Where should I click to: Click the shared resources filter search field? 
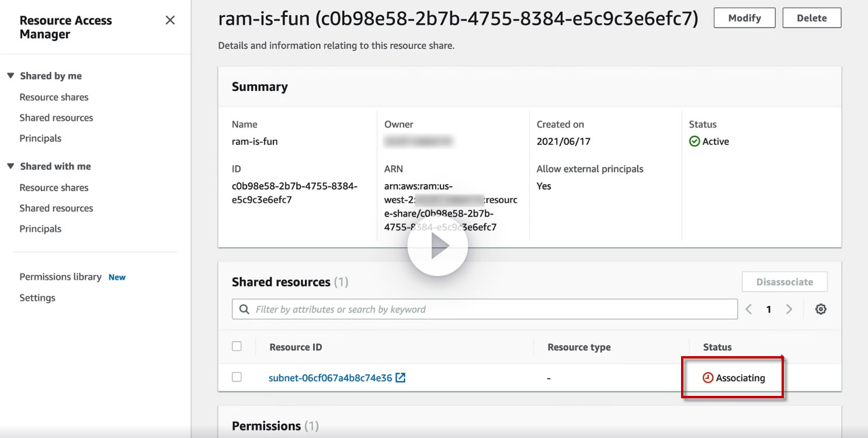click(491, 309)
